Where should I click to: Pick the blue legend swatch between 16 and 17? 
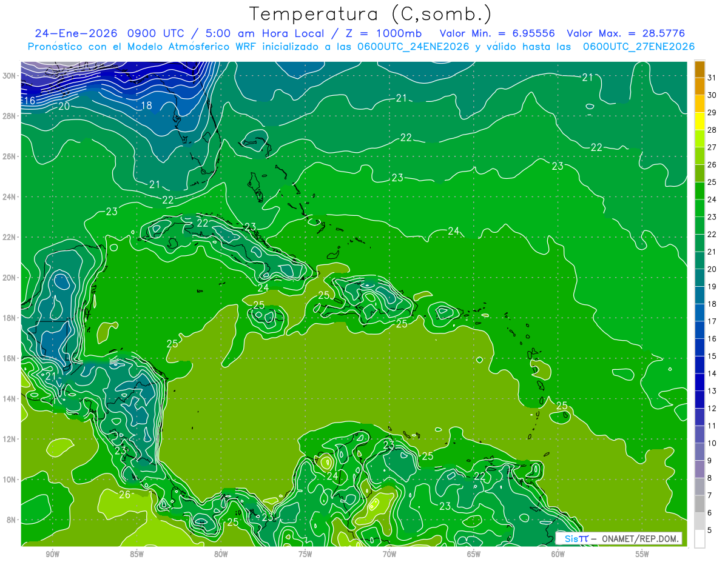699,330
